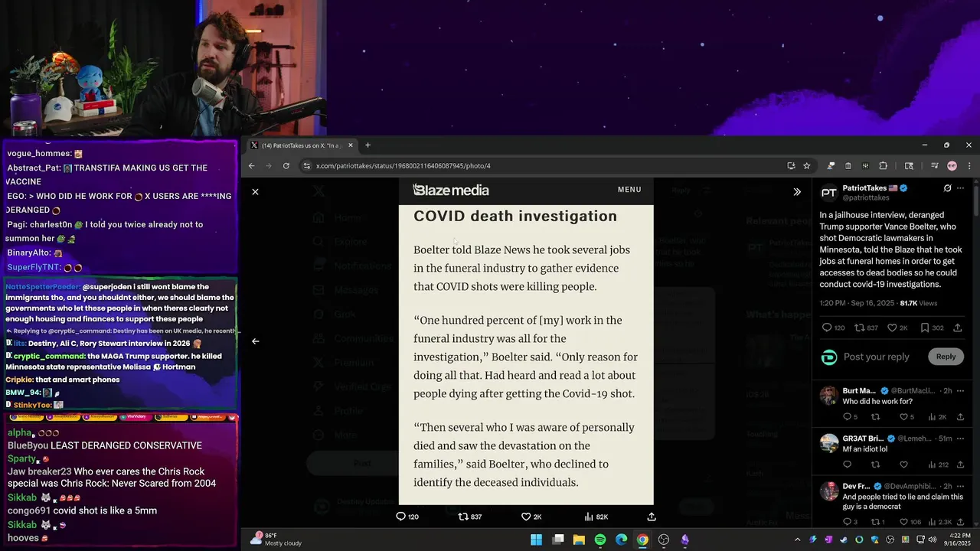Open the more options menu on PatriotTakes post
Image resolution: width=980 pixels, height=551 pixels.
pyautogui.click(x=961, y=188)
